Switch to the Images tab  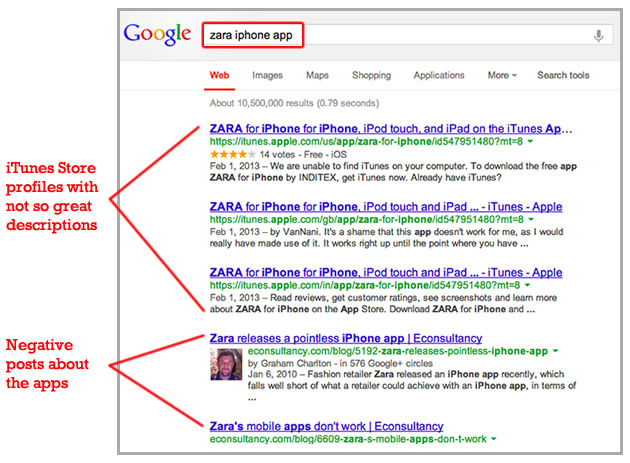tap(267, 75)
